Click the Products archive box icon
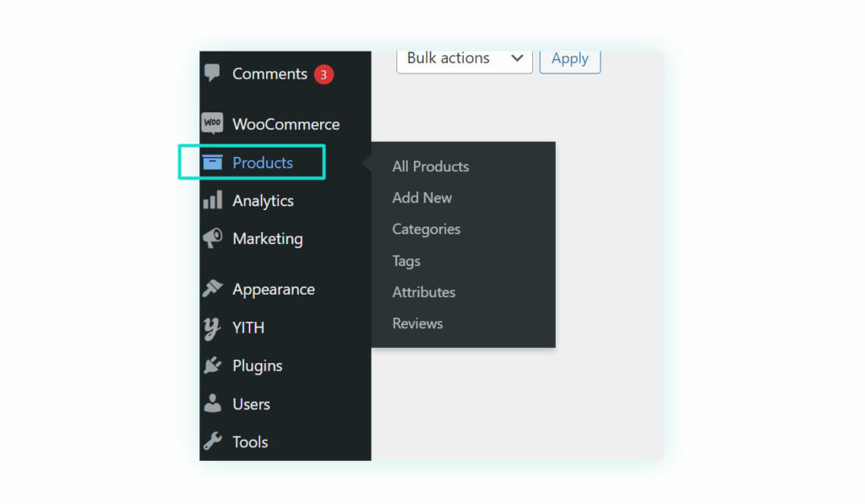 [x=212, y=162]
